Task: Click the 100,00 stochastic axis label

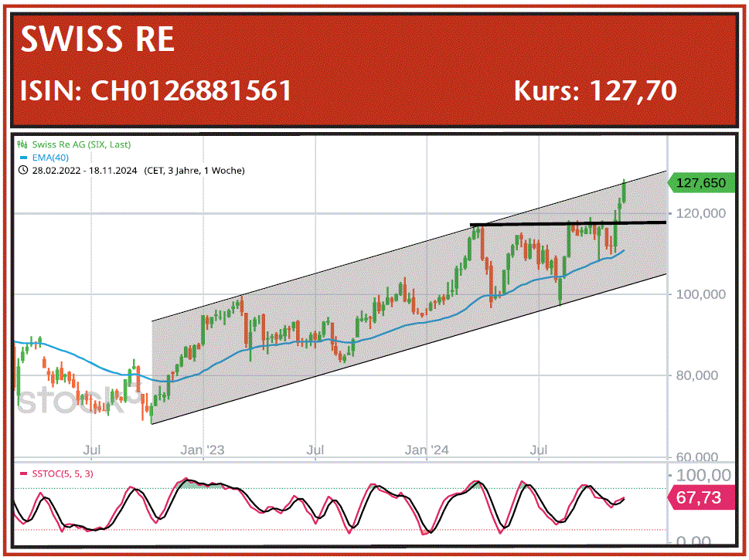Action: coord(703,475)
